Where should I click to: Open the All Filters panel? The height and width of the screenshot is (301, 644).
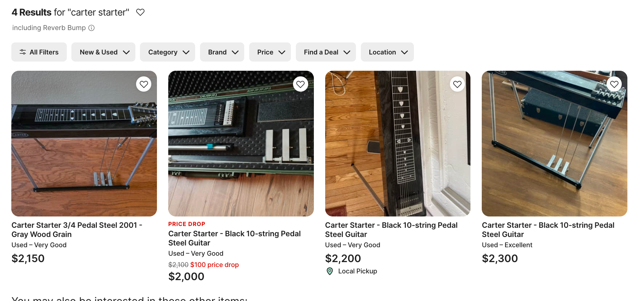[39, 52]
